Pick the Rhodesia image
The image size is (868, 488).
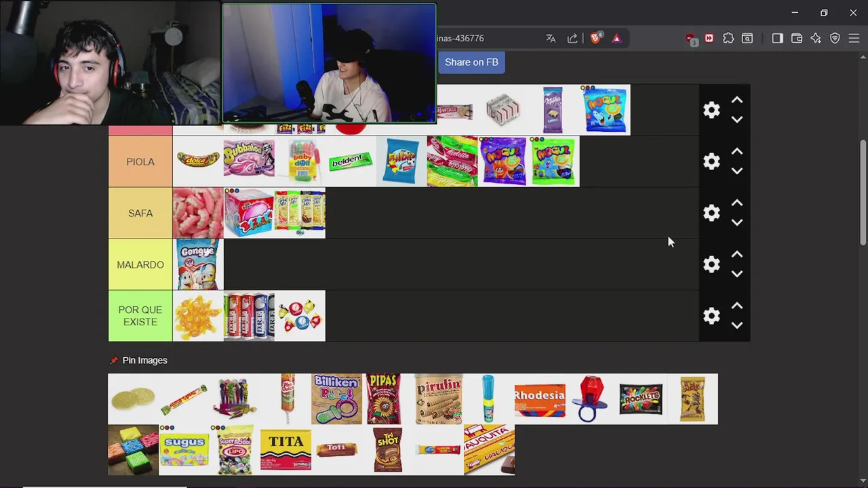(x=540, y=399)
